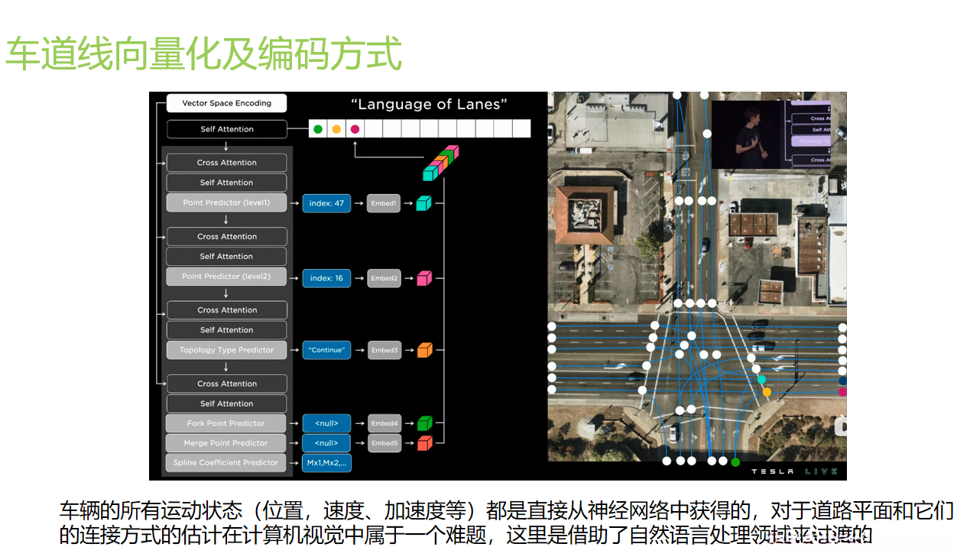The image size is (957, 560).
Task: Click the TESLA LIVE logo
Action: [x=794, y=471]
